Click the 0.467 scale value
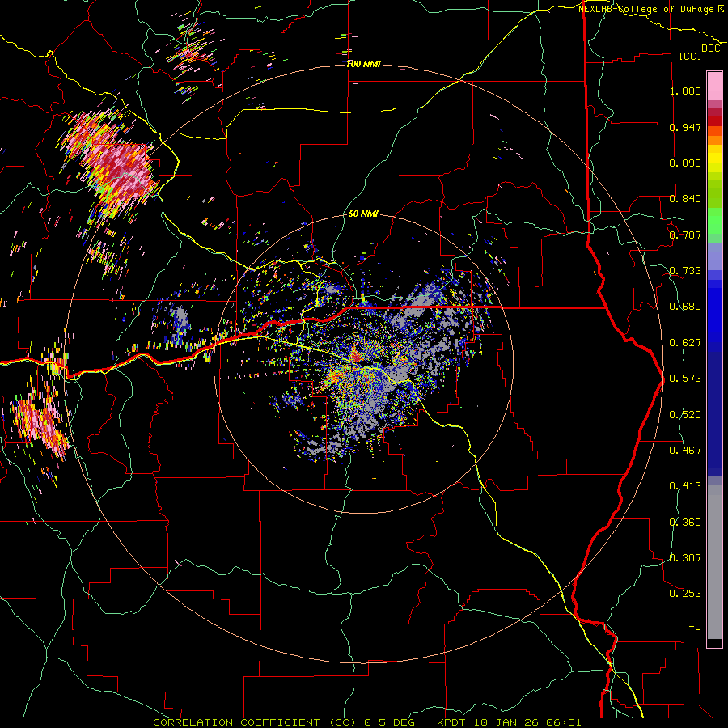Screen dimensions: 728x728 point(685,451)
